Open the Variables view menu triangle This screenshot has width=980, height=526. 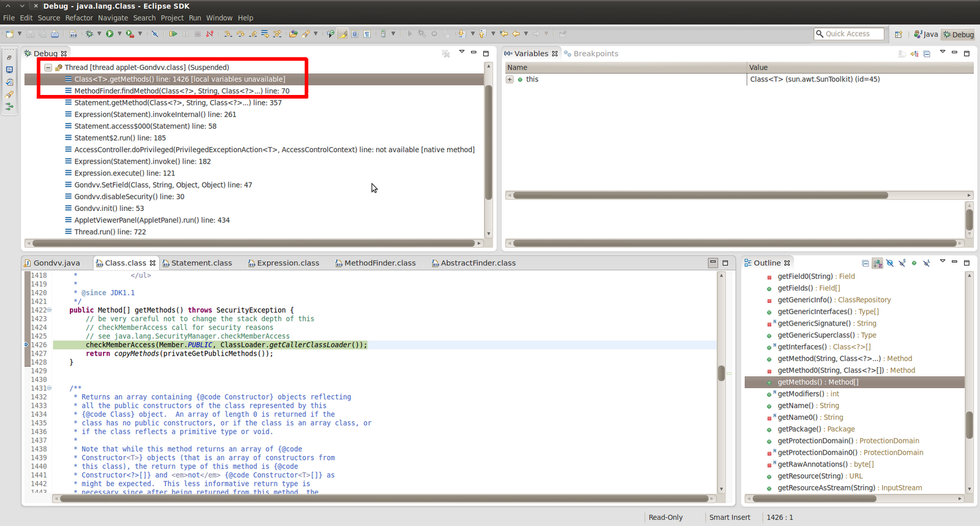943,52
